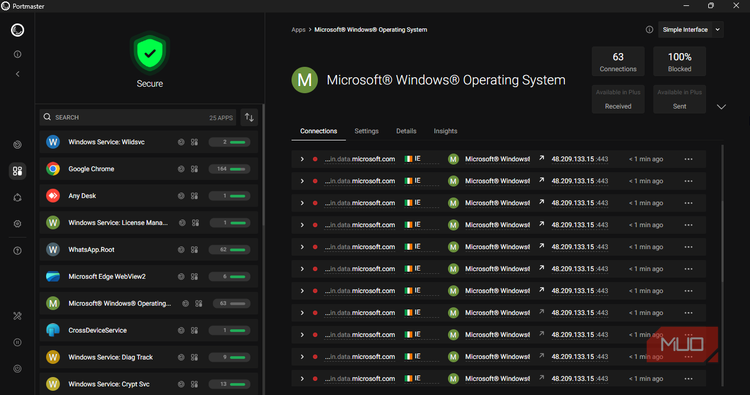The height and width of the screenshot is (395, 750).
Task: Click the four-squares icon in Windows Service: Wlidsvc row
Action: coord(194,142)
